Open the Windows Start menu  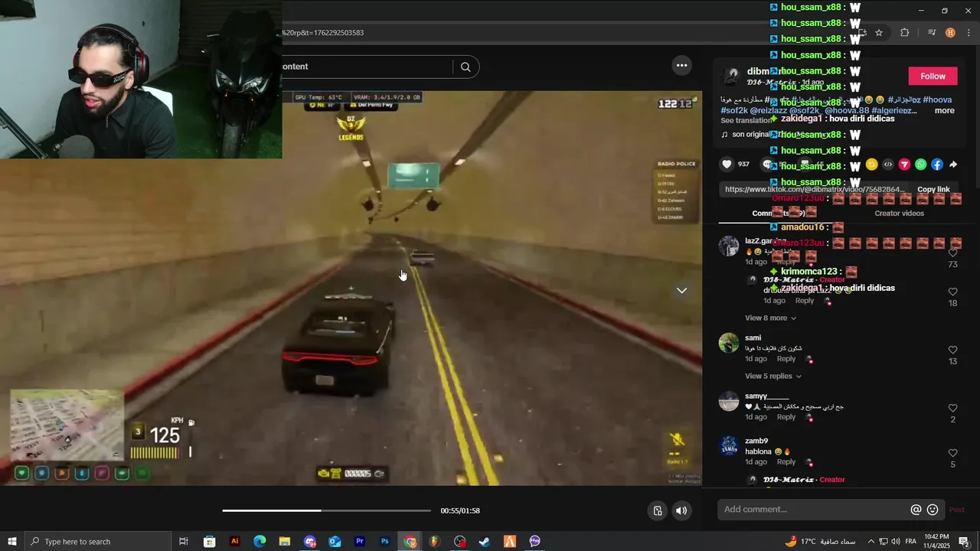click(12, 542)
